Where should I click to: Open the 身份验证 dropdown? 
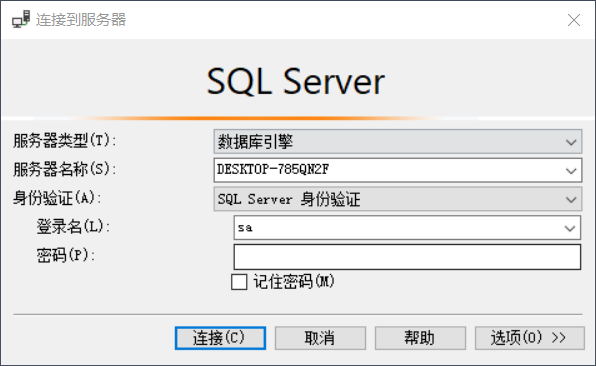[x=398, y=199]
